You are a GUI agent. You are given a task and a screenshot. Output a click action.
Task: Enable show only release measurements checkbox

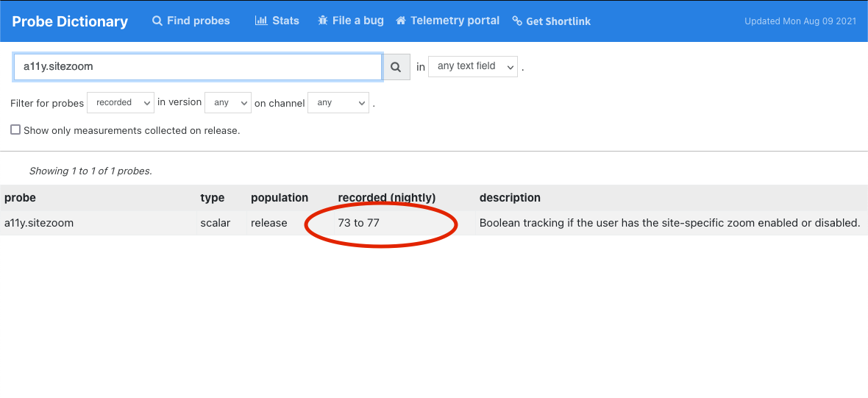coord(15,130)
